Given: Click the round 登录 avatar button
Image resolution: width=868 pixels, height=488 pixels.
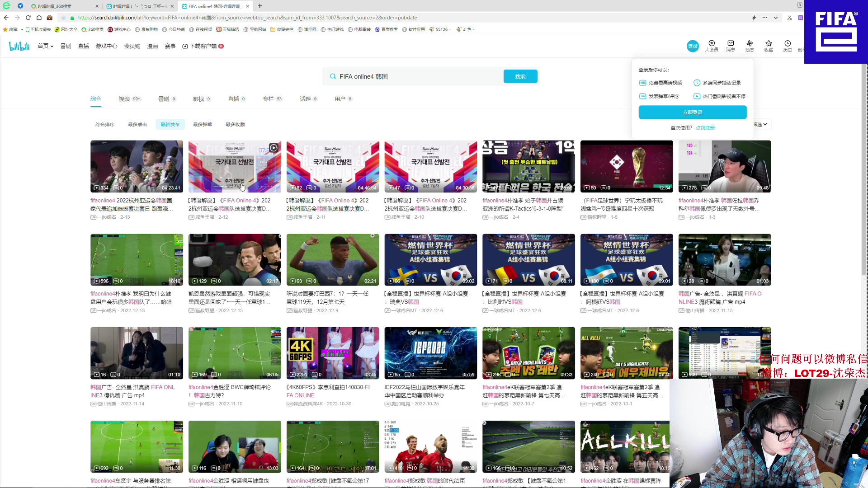Looking at the screenshot, I should pos(693,46).
